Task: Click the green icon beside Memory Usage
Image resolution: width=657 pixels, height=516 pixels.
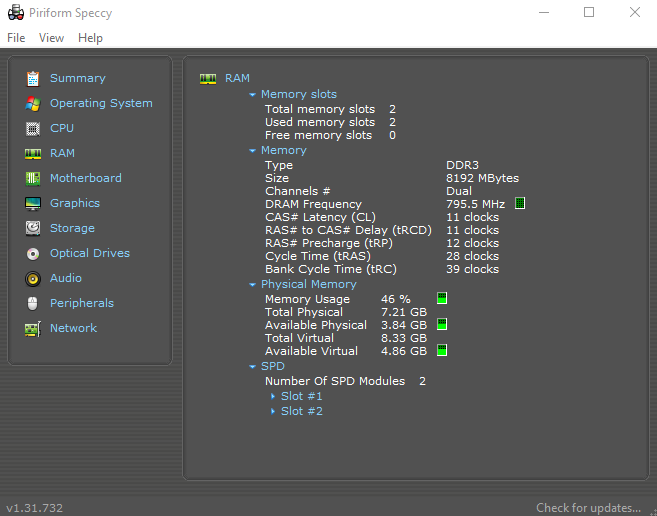Action: coord(442,298)
